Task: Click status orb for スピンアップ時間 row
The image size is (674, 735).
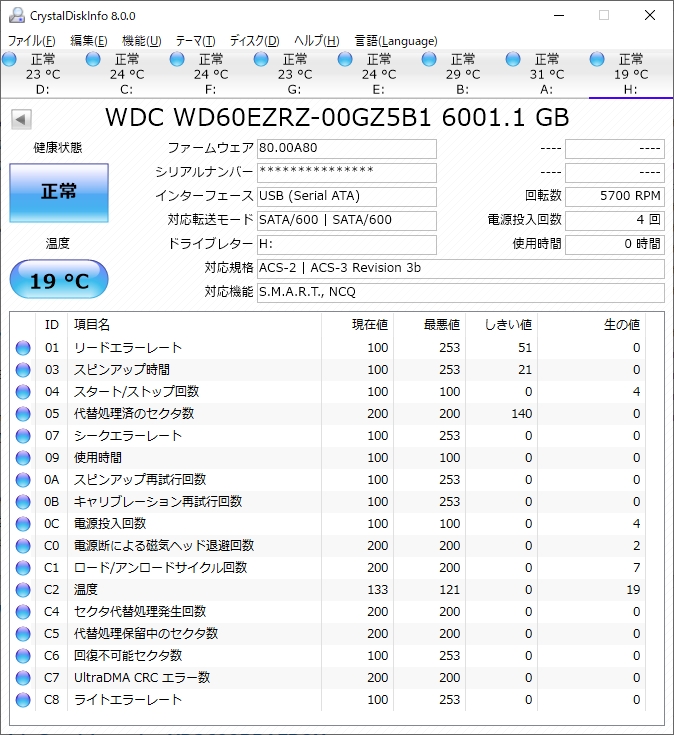Action: coord(23,370)
